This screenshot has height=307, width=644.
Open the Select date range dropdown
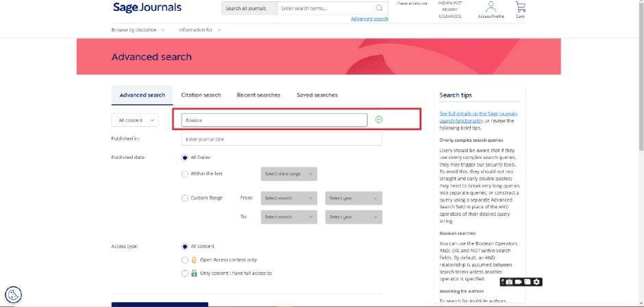point(289,174)
